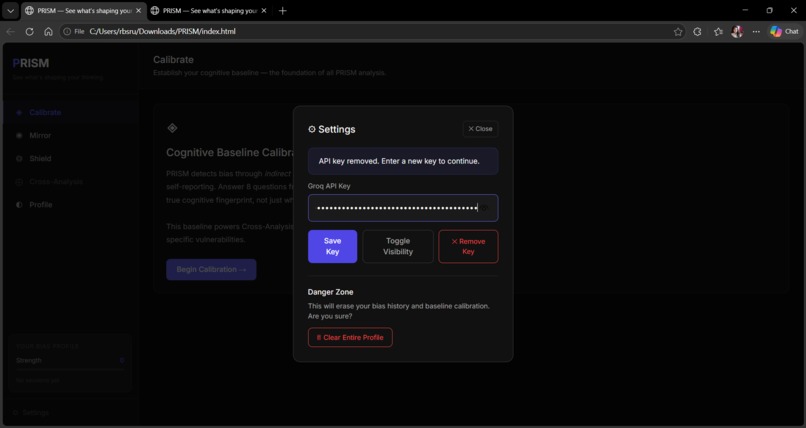Go to the browser home page
This screenshot has width=806, height=428.
point(48,31)
